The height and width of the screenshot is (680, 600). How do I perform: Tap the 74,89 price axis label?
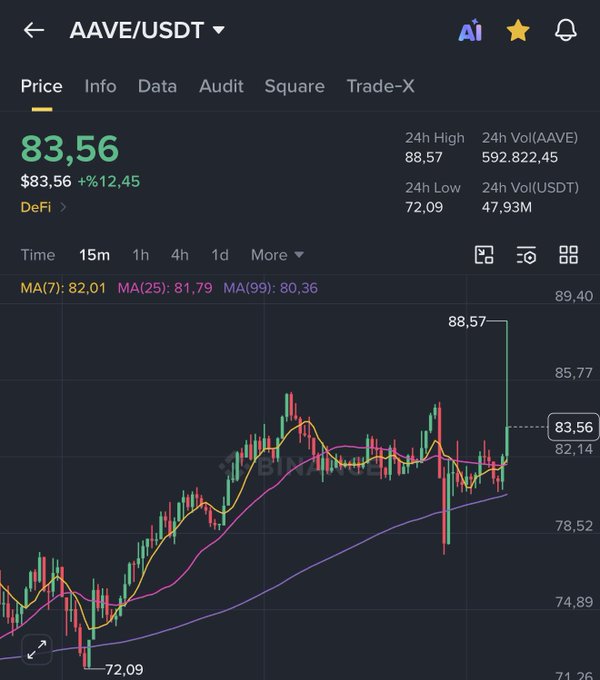(574, 602)
